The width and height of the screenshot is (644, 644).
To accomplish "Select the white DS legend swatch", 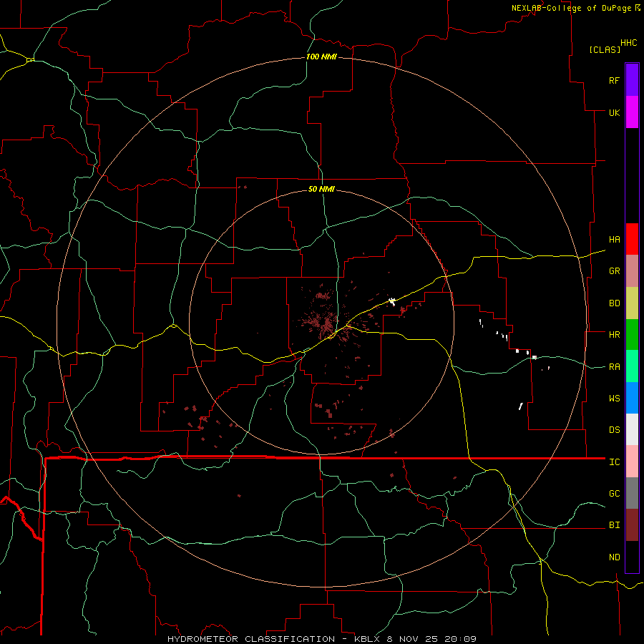I will [x=632, y=429].
